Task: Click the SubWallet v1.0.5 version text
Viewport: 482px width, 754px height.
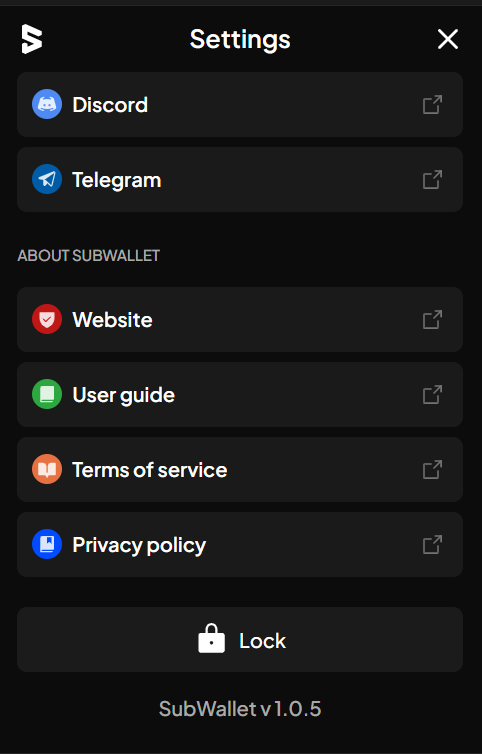Action: point(240,709)
